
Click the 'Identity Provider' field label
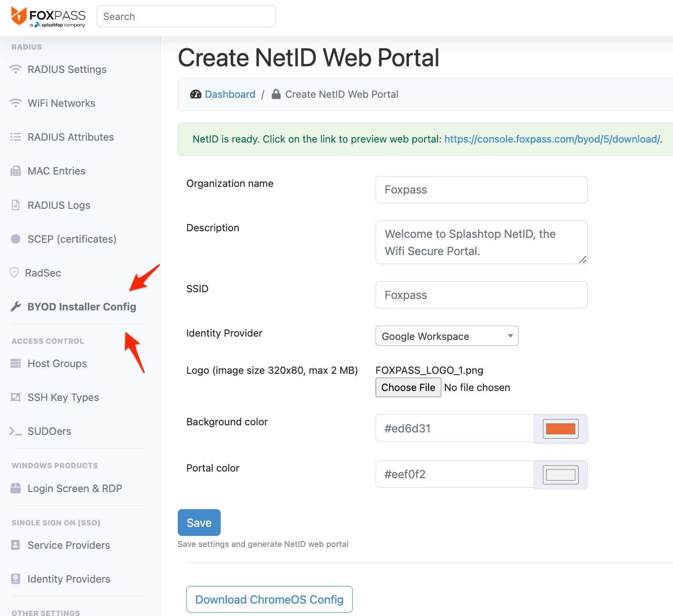(x=224, y=333)
